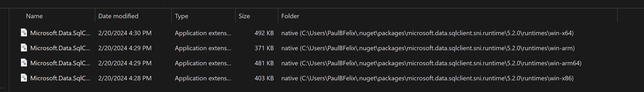Click the 4:28 PM date modified cell
The height and width of the screenshot is (92, 644).
125,78
